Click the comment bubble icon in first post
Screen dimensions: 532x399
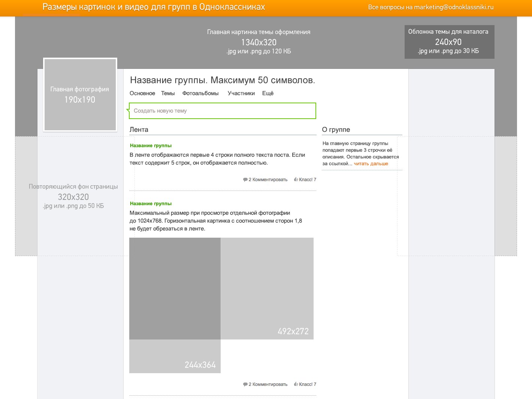tap(245, 180)
